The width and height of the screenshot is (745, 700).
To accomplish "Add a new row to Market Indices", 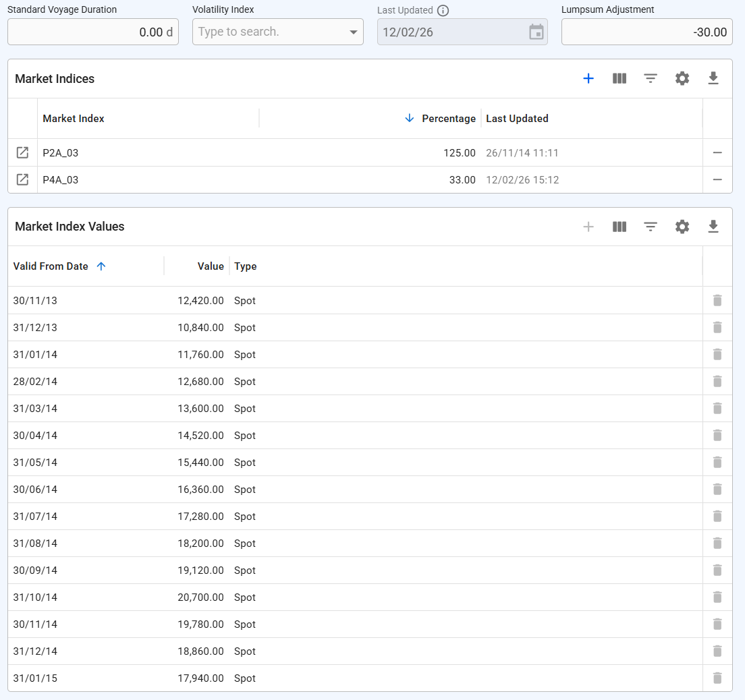I will click(x=588, y=79).
